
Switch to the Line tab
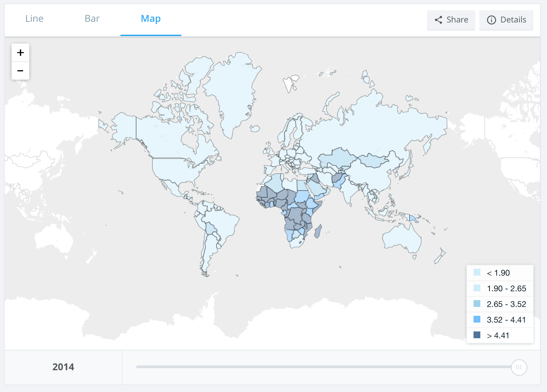34,19
